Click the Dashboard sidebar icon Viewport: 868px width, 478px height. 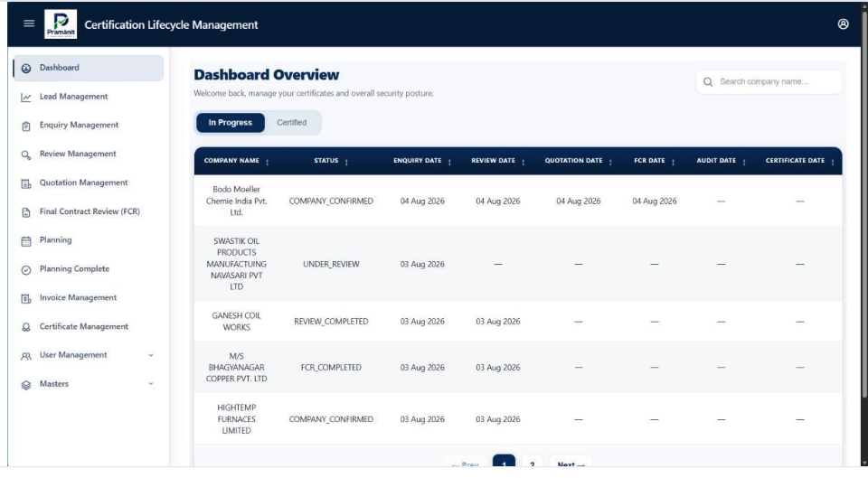coord(26,68)
